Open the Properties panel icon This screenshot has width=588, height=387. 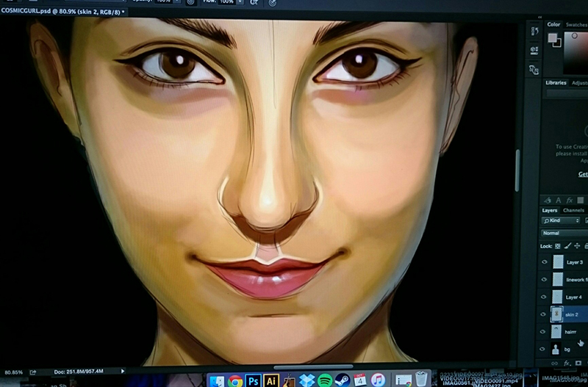[534, 50]
